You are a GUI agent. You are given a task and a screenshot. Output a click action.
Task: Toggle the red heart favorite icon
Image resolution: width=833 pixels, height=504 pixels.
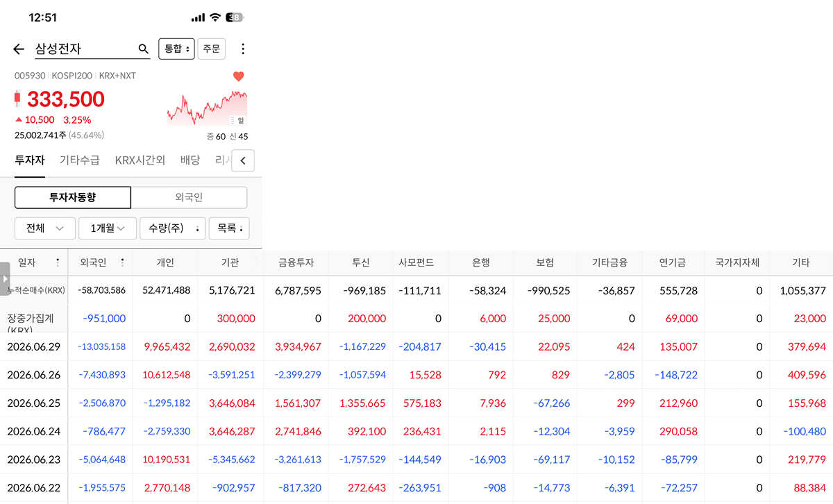click(239, 76)
